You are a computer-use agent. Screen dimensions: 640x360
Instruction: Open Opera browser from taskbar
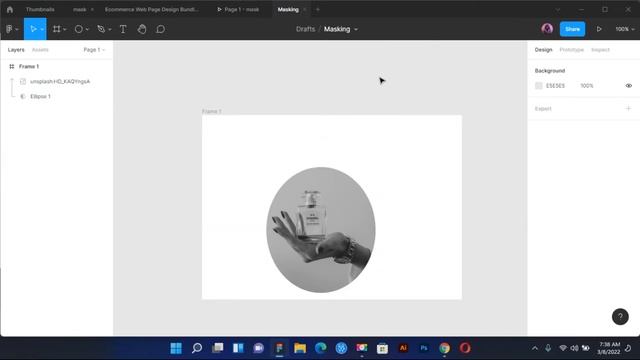point(465,348)
